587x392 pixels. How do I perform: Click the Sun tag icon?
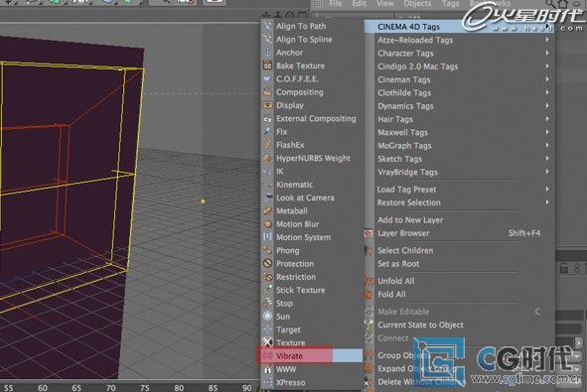click(267, 316)
